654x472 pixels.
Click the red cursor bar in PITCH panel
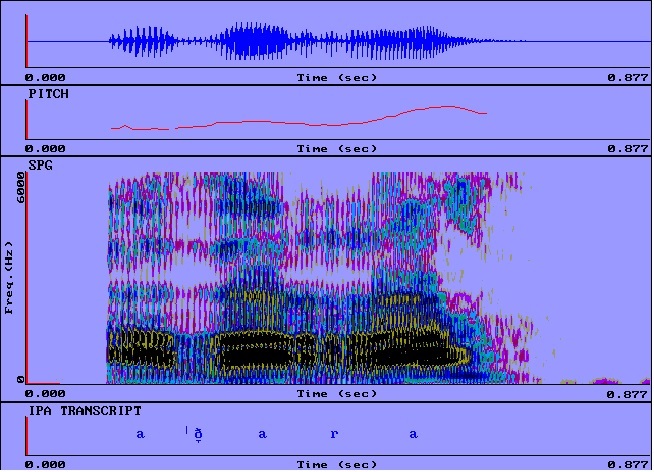click(x=26, y=119)
